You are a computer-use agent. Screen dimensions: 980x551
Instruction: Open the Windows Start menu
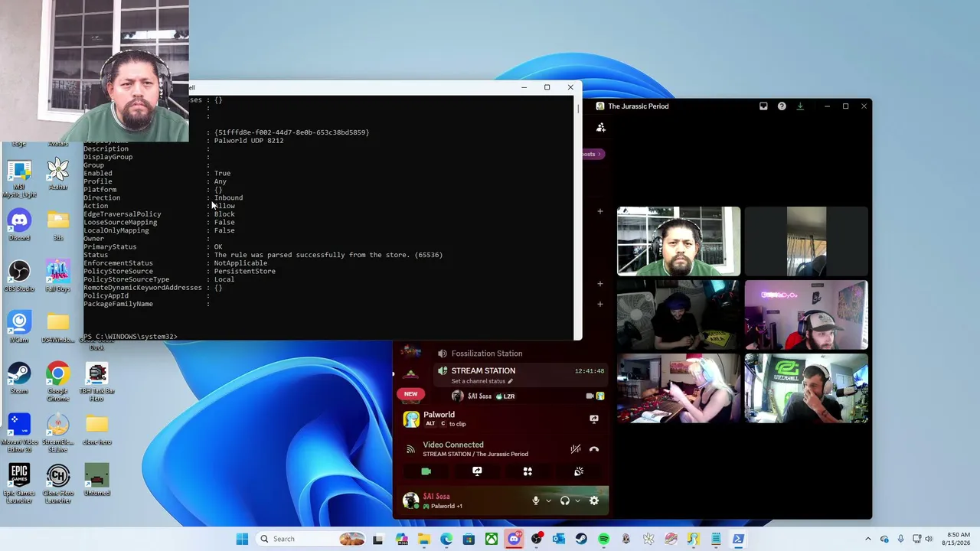click(242, 539)
